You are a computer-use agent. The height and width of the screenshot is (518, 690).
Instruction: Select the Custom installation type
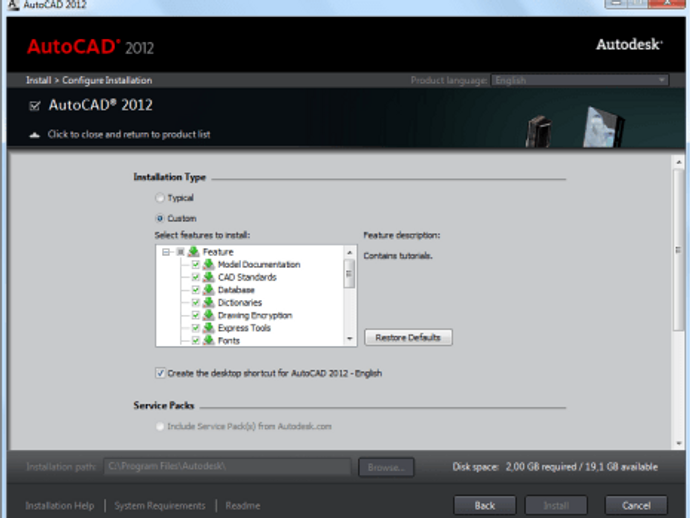160,218
